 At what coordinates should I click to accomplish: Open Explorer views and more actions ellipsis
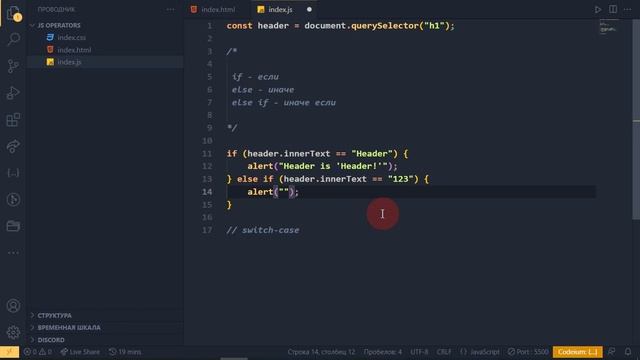click(170, 9)
